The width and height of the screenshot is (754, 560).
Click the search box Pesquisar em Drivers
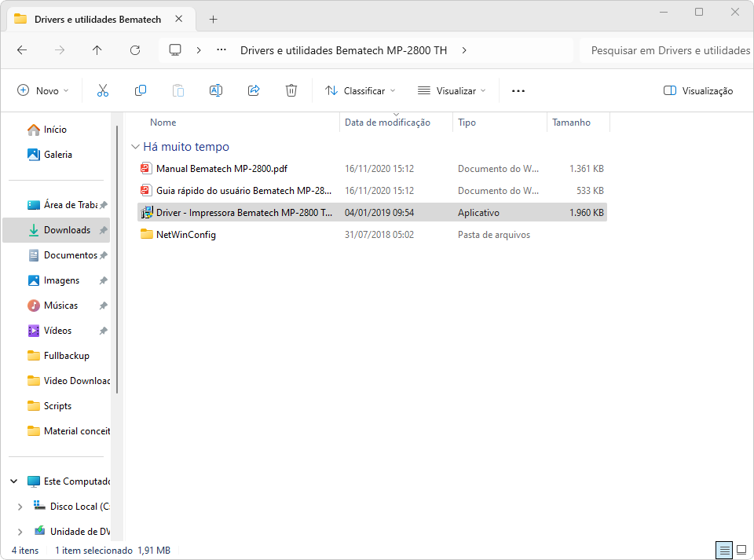[x=667, y=50]
